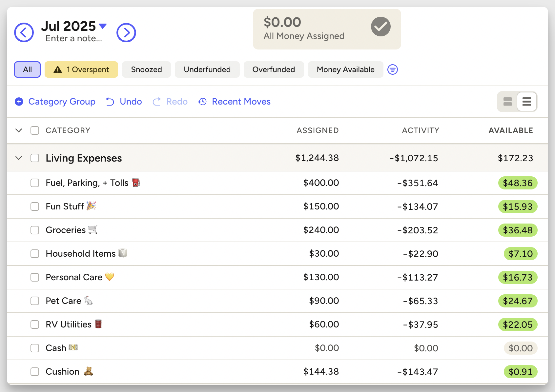
Task: Click the Undo button
Action: (x=124, y=102)
